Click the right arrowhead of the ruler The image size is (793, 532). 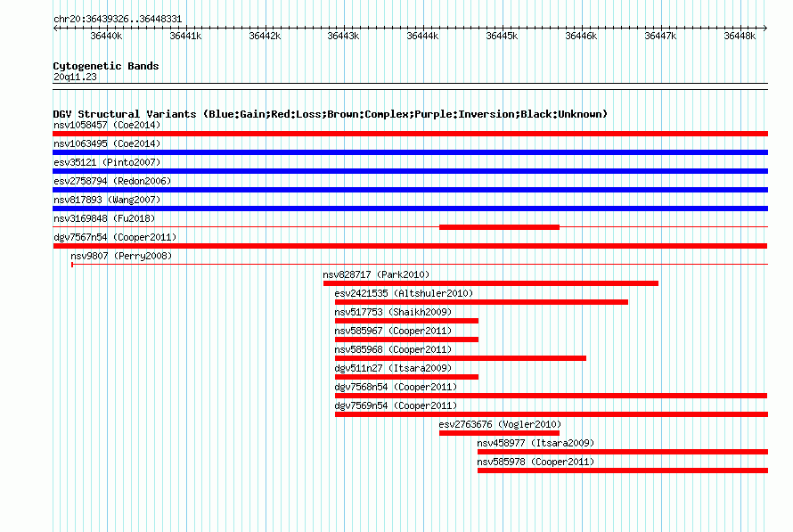click(765, 28)
